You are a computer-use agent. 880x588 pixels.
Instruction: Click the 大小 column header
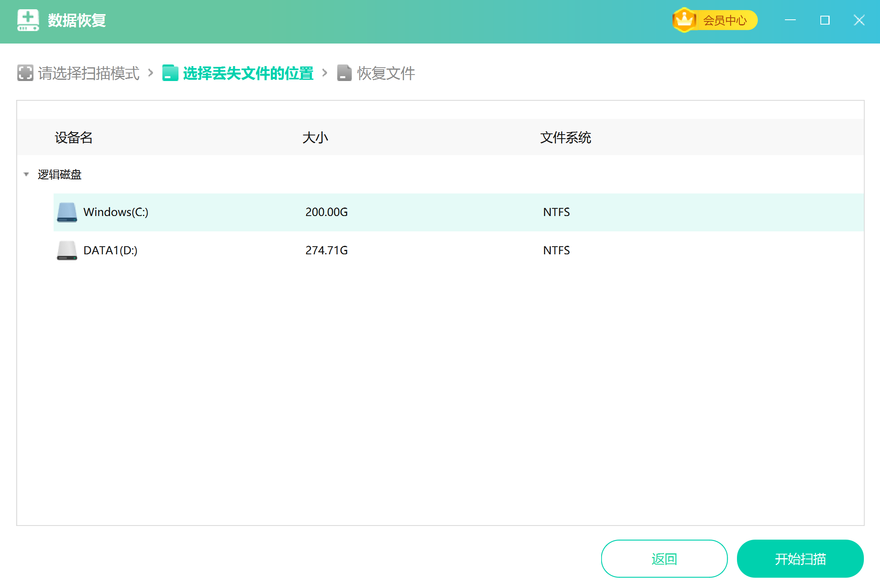pyautogui.click(x=316, y=137)
